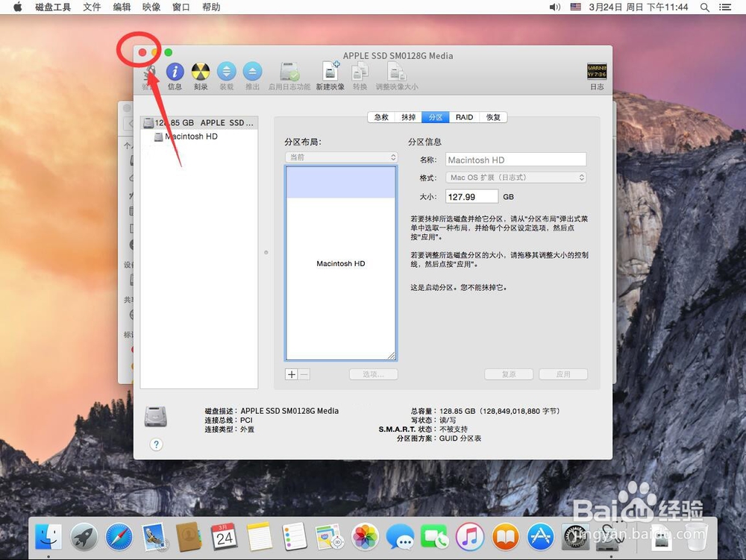
Task: Open Notes from the dock
Action: pos(260,537)
